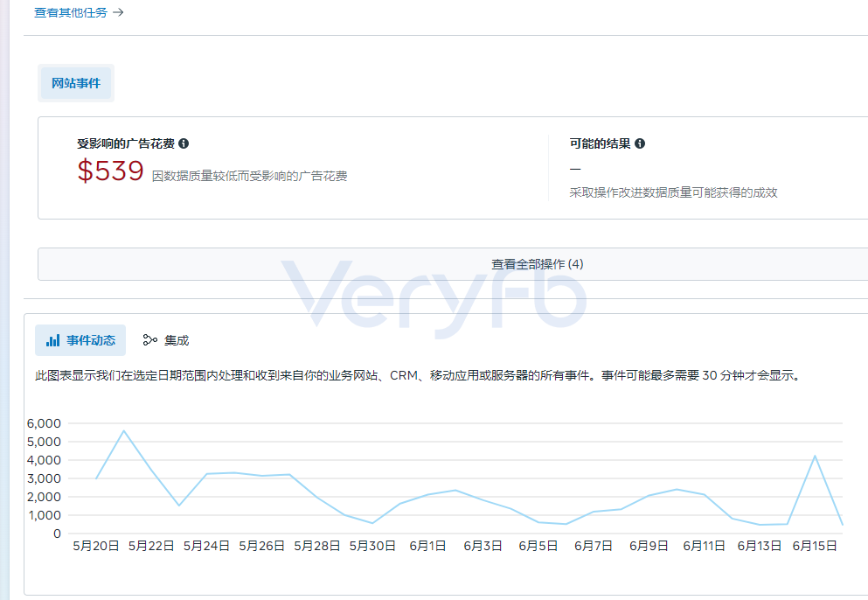Click the 5月24日 date label
Image resolution: width=868 pixels, height=600 pixels.
(x=206, y=547)
